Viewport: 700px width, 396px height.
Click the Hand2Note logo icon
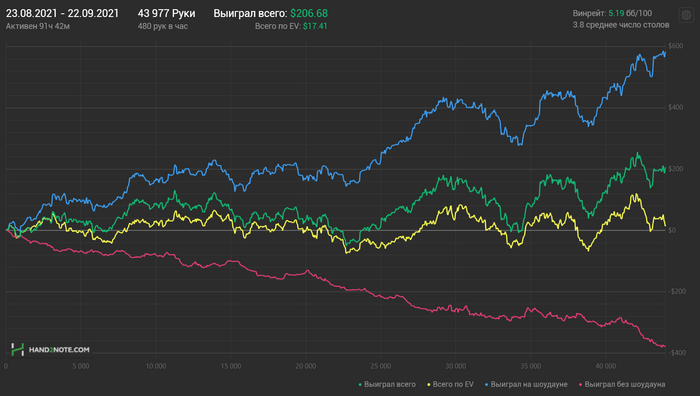17,350
